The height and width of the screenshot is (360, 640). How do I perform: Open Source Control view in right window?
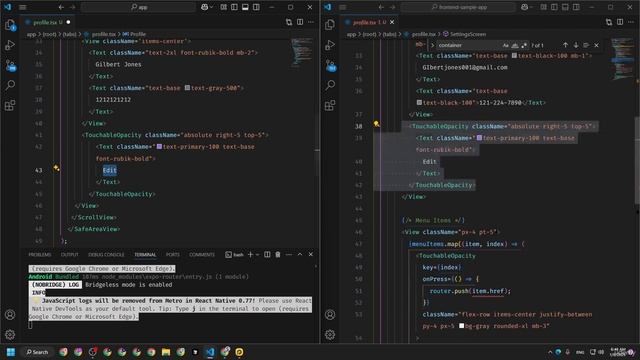point(330,65)
